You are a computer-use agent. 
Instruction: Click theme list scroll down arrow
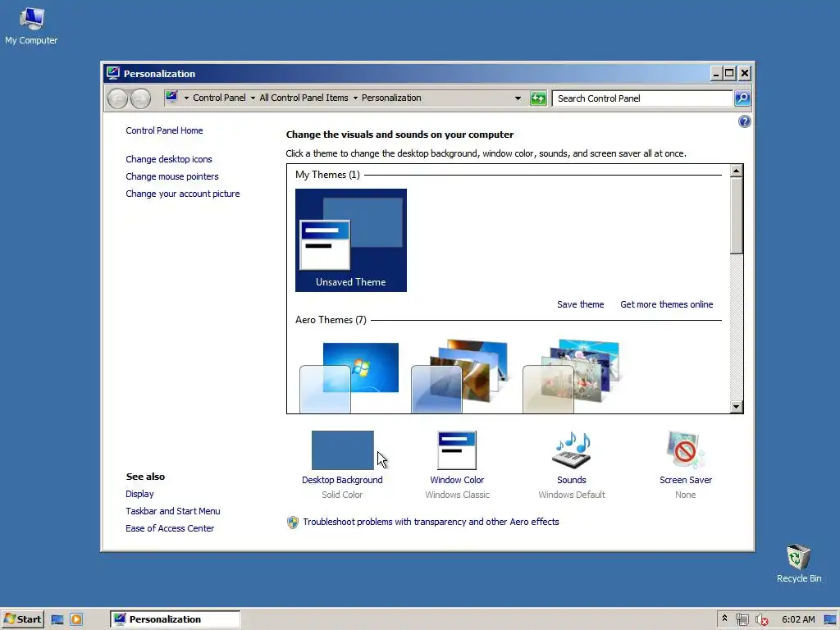tap(736, 407)
